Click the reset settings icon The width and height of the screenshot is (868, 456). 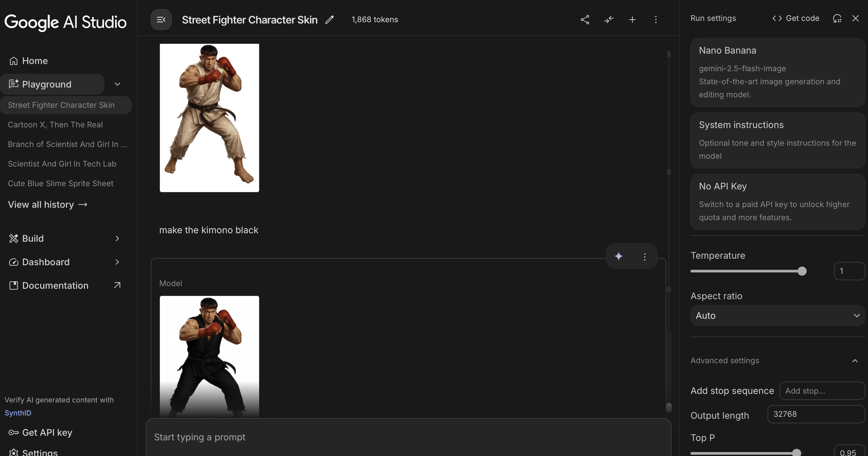837,18
